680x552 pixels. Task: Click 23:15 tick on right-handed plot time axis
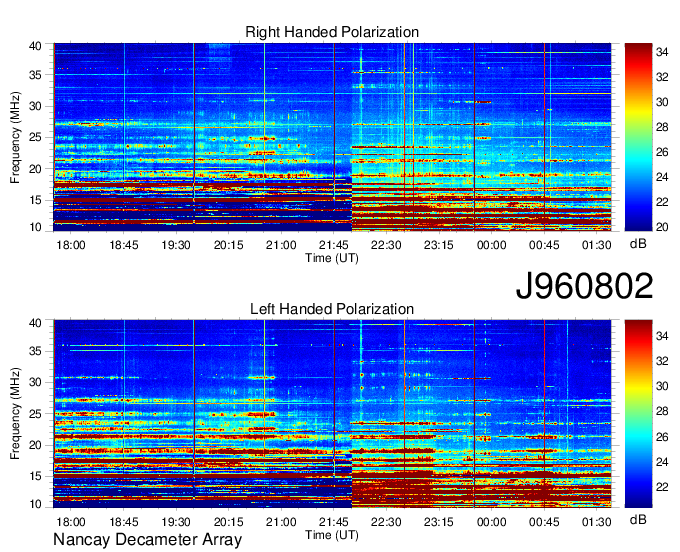pyautogui.click(x=438, y=245)
